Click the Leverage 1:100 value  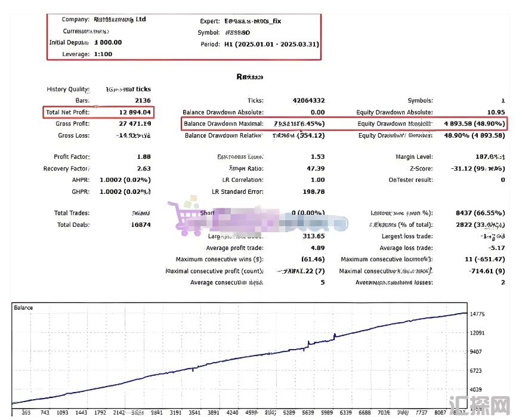(x=104, y=54)
